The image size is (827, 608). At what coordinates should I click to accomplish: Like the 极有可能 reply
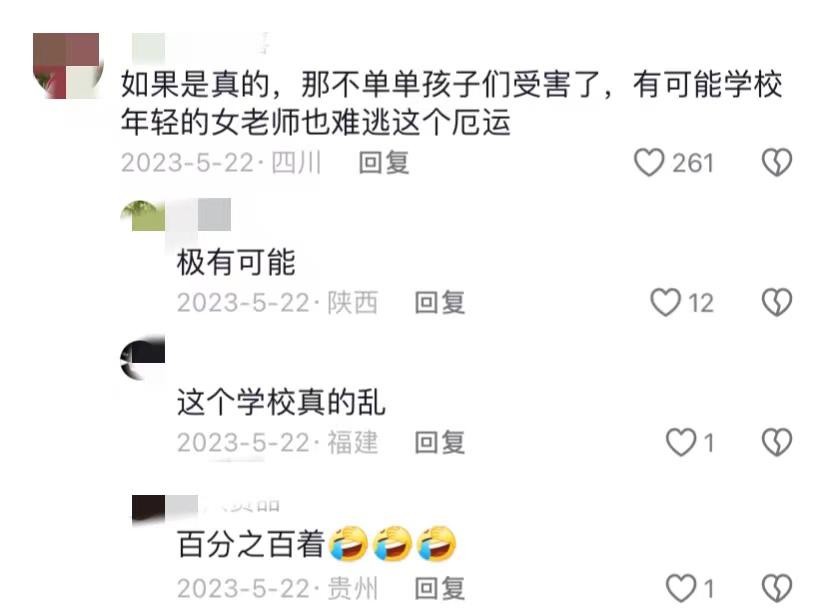[x=665, y=302]
